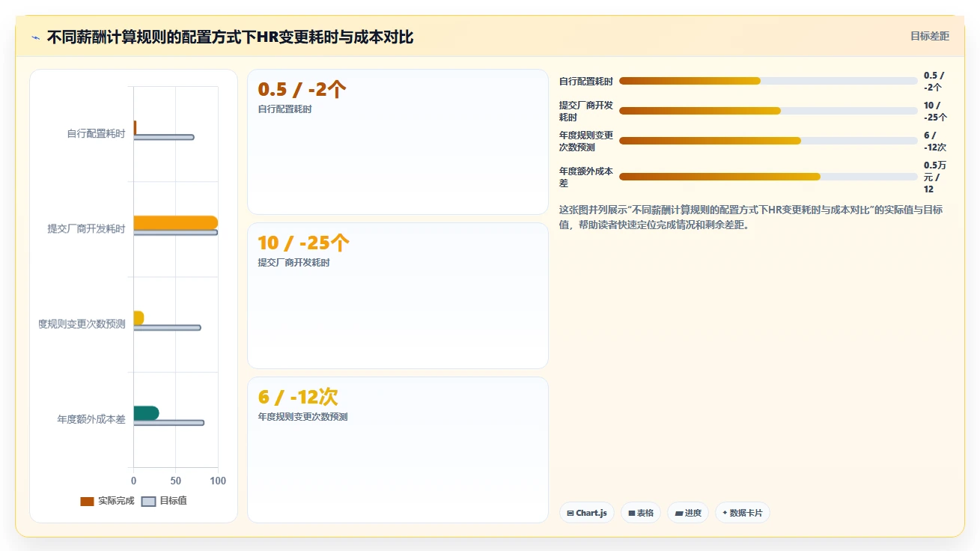Click 提交厂商开发耗时 caption in second card
Viewport: 980px width, 551px height.
point(293,263)
